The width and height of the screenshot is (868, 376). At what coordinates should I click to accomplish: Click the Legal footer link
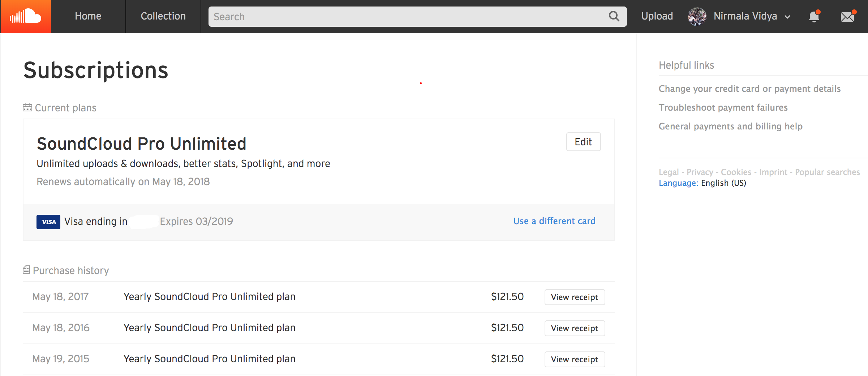click(x=669, y=172)
